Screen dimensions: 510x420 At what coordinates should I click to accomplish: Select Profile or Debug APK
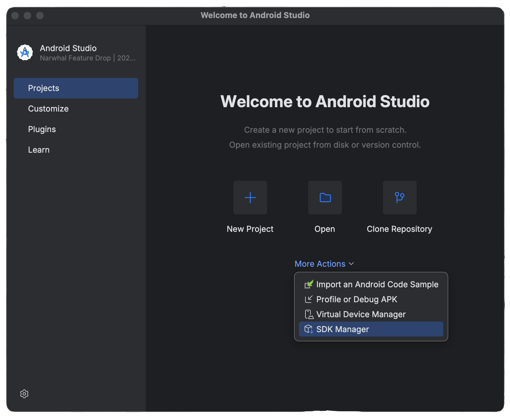pyautogui.click(x=371, y=299)
